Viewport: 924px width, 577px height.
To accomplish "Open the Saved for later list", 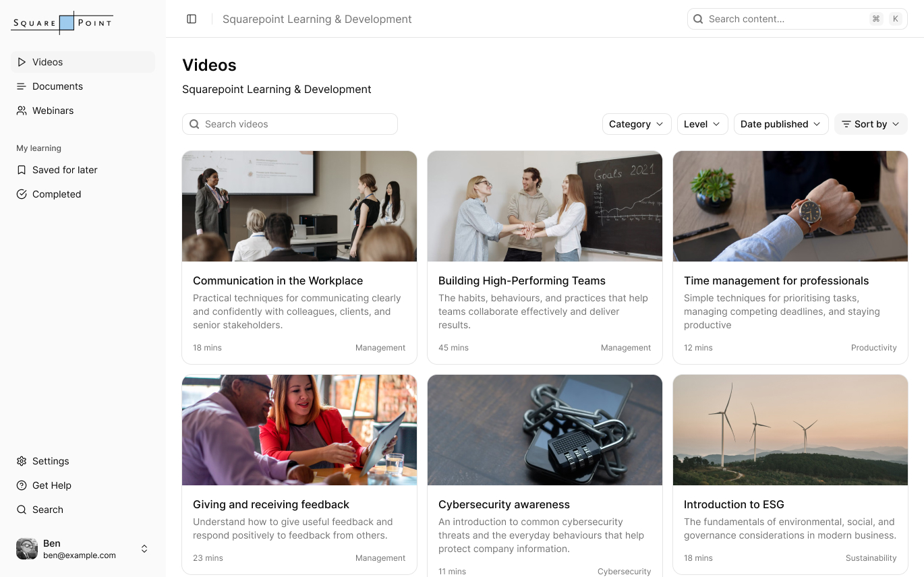I will point(83,170).
